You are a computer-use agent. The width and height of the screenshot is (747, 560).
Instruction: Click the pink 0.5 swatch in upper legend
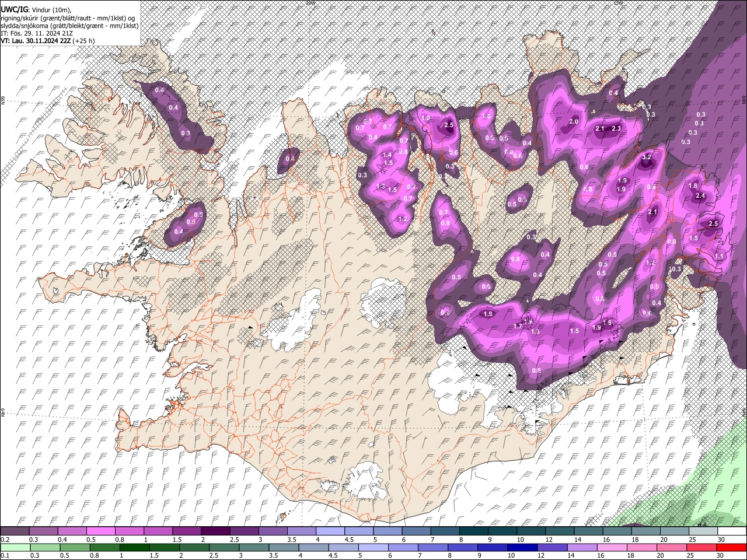coord(102,531)
